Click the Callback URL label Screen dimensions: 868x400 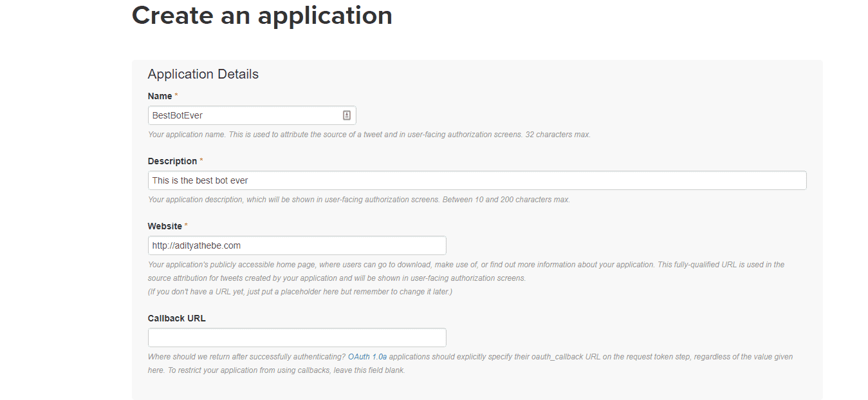[x=176, y=318]
